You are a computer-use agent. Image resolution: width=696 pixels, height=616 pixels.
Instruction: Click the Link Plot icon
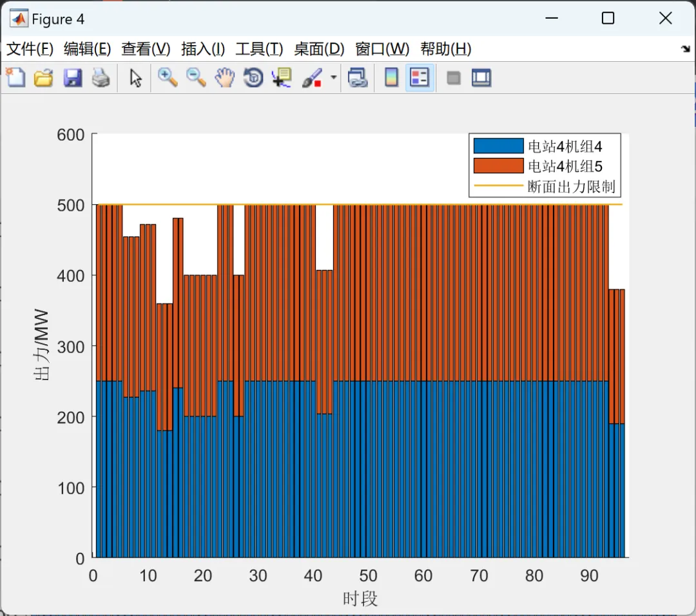coord(357,78)
